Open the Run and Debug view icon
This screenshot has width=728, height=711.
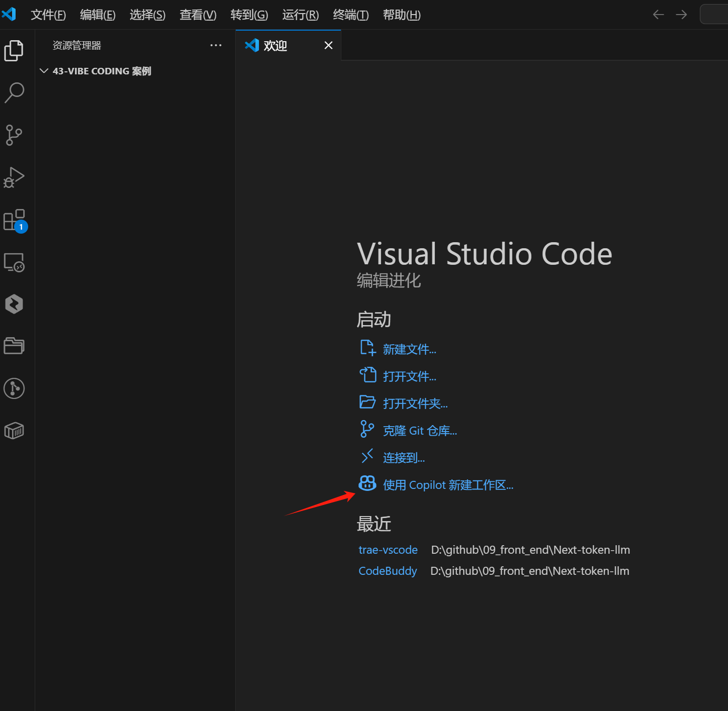coord(14,177)
